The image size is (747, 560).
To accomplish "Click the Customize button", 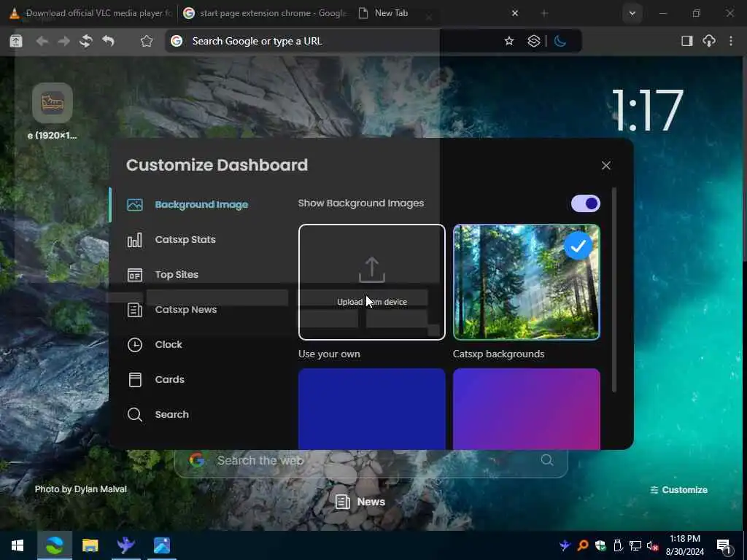I will [679, 490].
